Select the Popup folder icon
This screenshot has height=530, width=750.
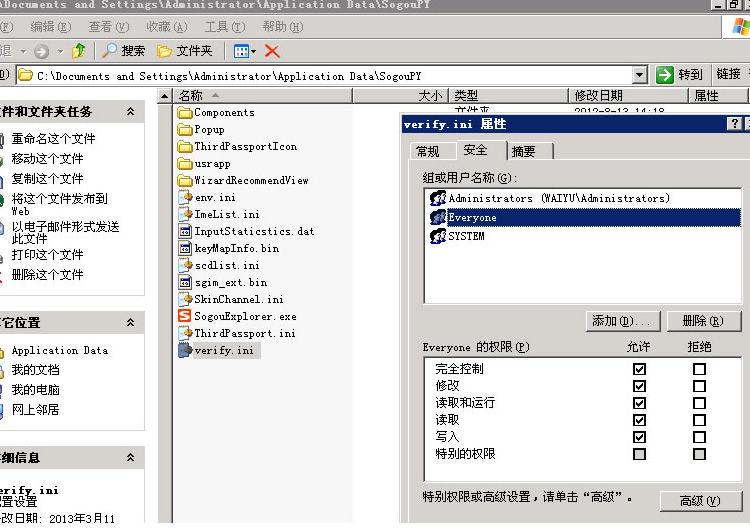185,130
